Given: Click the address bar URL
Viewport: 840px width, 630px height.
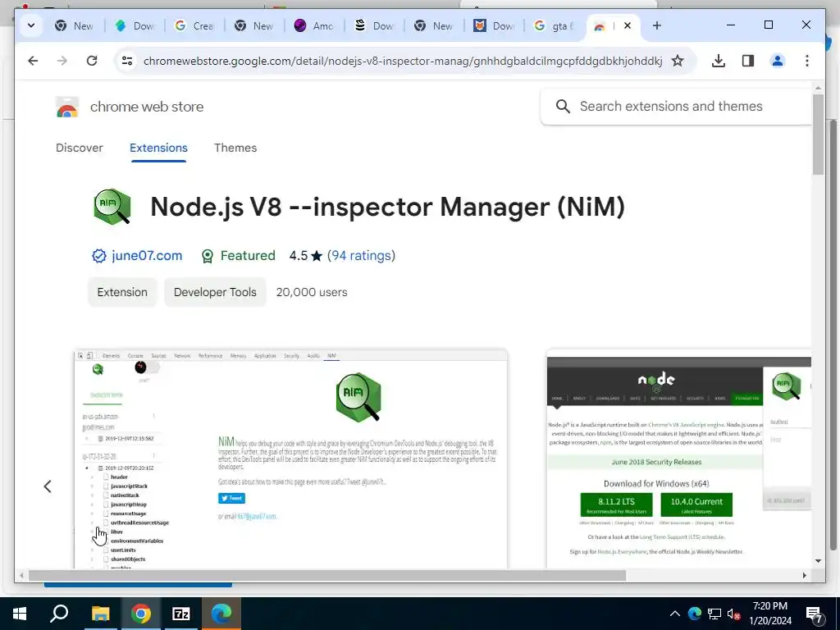Looking at the screenshot, I should (402, 61).
